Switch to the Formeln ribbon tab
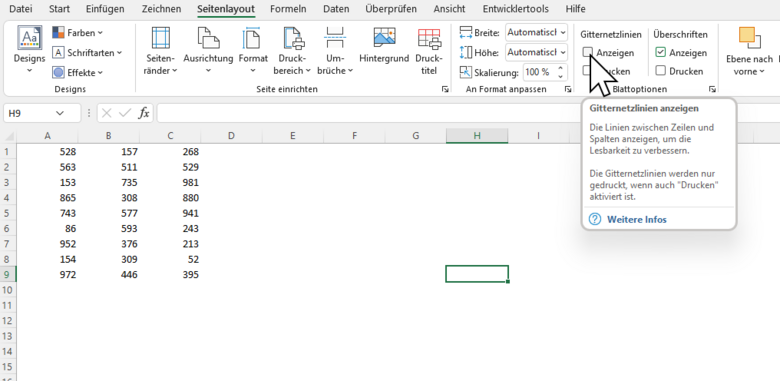780x381 pixels. coord(288,9)
